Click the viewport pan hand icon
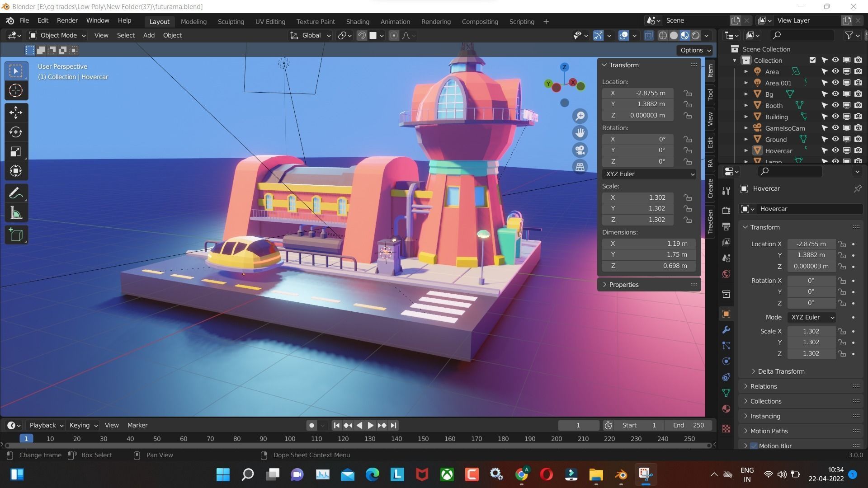The height and width of the screenshot is (488, 868). [x=580, y=133]
